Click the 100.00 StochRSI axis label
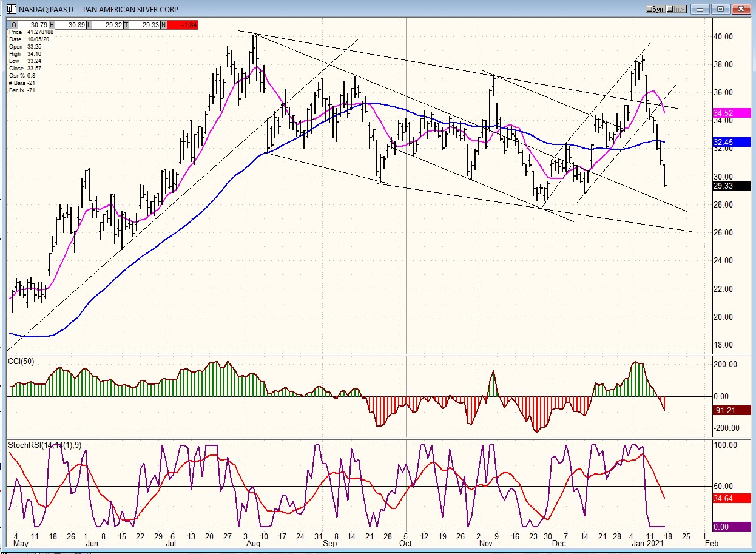 (726, 445)
